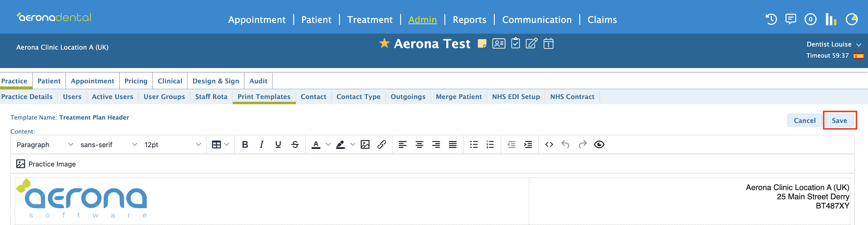Open the patient ID card icon
868x225 pixels.
pos(499,44)
